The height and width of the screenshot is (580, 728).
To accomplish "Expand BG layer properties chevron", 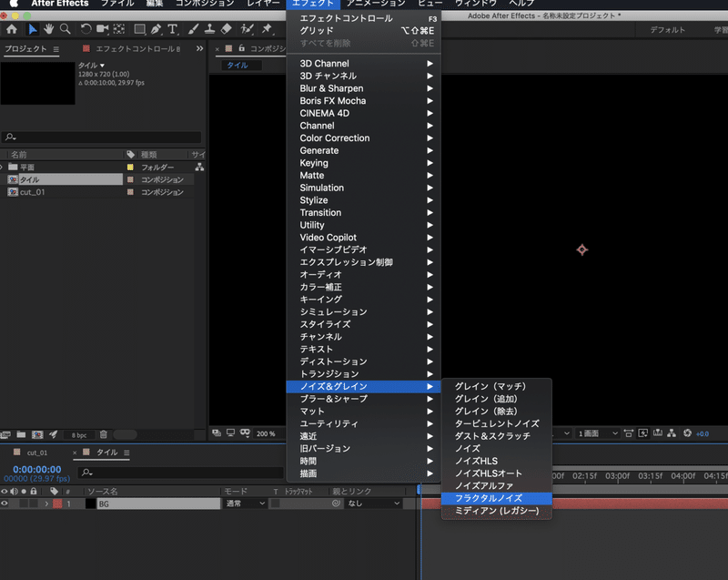I will tap(46, 504).
